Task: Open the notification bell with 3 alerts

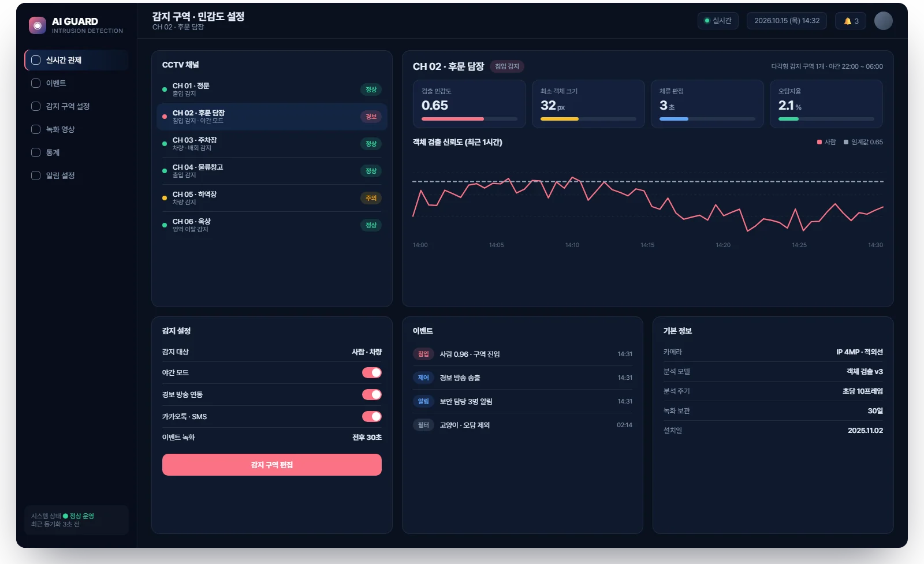Action: tap(851, 21)
